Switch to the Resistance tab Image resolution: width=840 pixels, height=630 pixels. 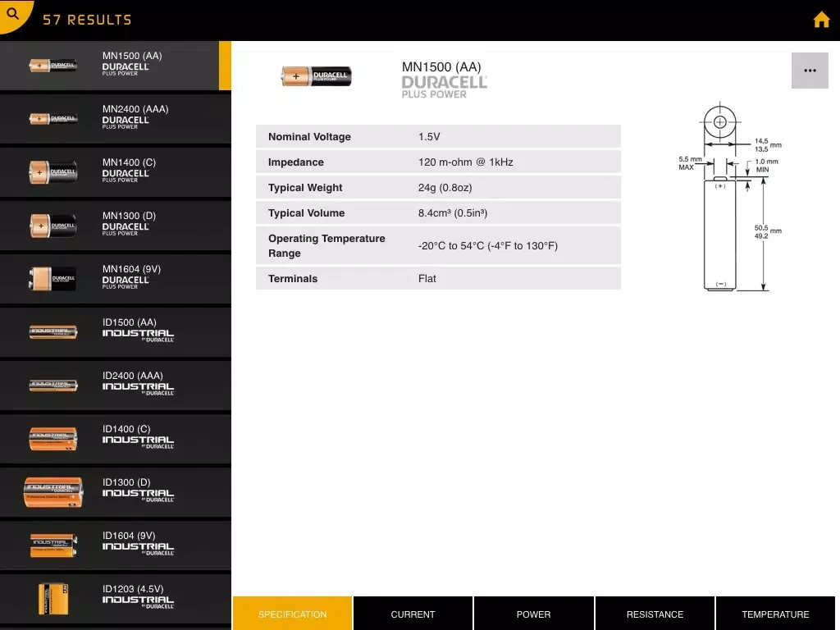[655, 614]
